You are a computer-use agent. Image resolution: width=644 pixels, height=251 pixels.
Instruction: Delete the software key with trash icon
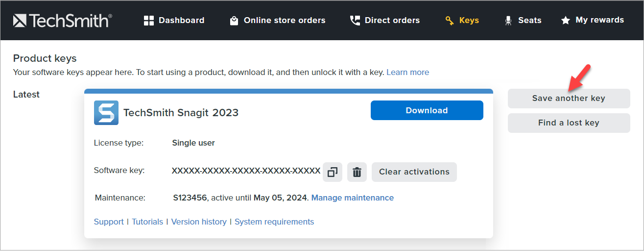(357, 172)
